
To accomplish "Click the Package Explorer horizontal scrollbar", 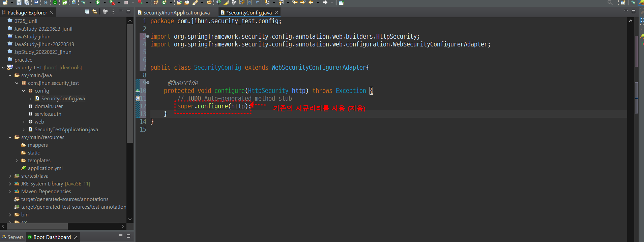I will click(x=37, y=226).
